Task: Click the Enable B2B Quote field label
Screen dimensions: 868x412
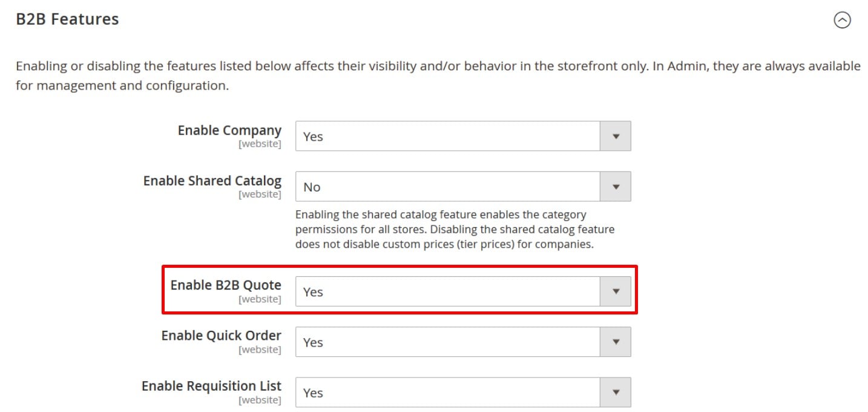Action: 226,285
